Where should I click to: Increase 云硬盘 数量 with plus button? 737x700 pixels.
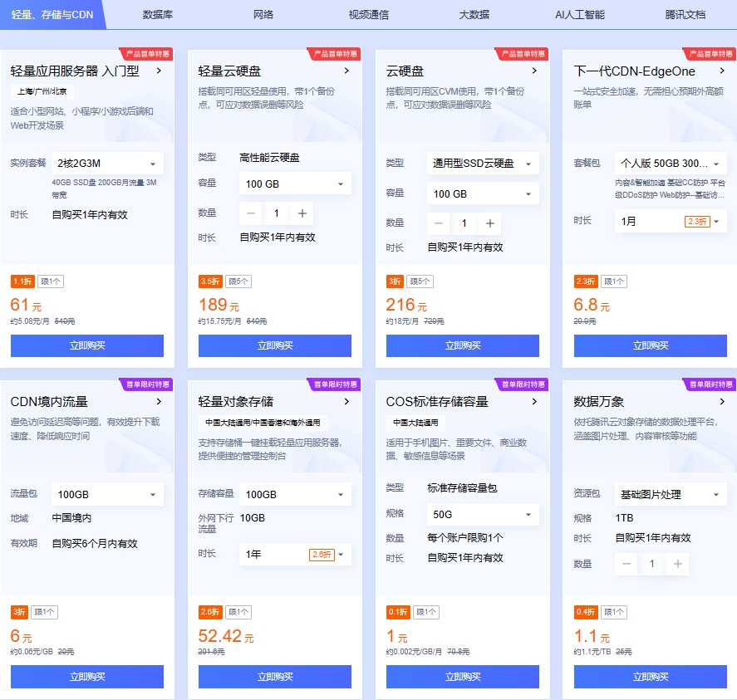click(x=488, y=223)
